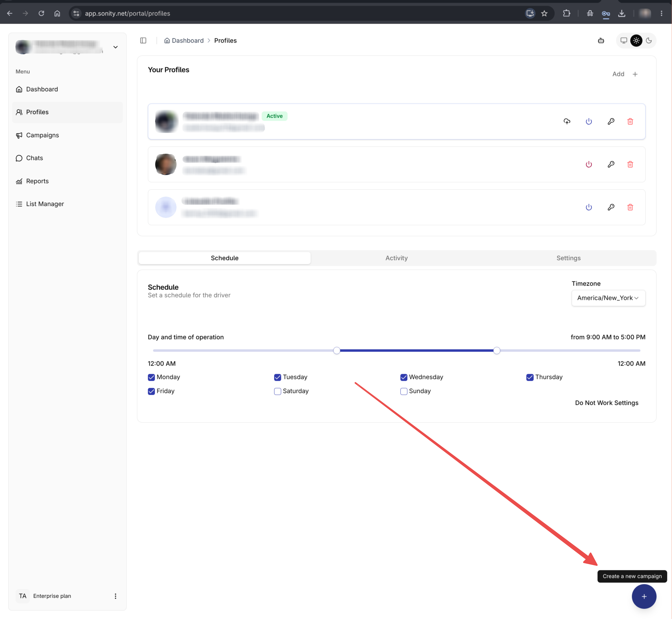Switch to the Settings tab
This screenshot has height=619, width=672.
click(569, 258)
